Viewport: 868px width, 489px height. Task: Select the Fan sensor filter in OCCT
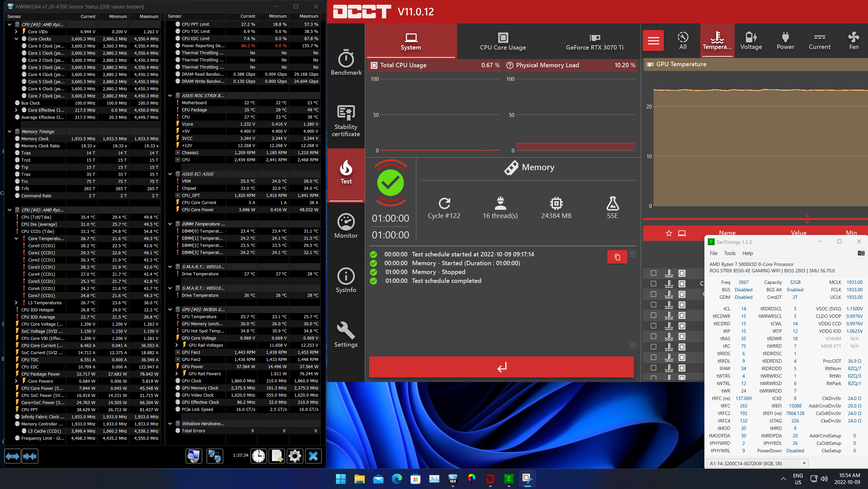854,41
